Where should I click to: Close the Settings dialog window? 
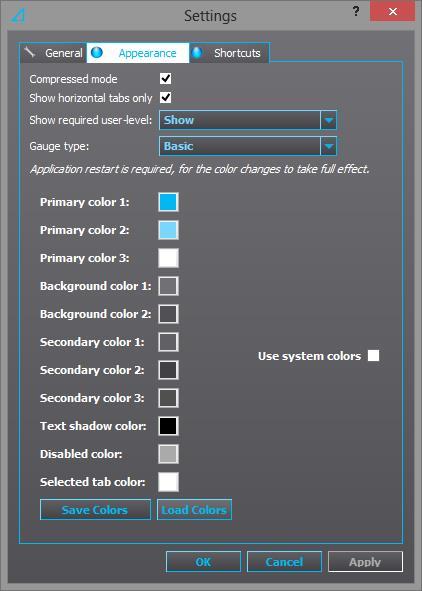pyautogui.click(x=393, y=11)
